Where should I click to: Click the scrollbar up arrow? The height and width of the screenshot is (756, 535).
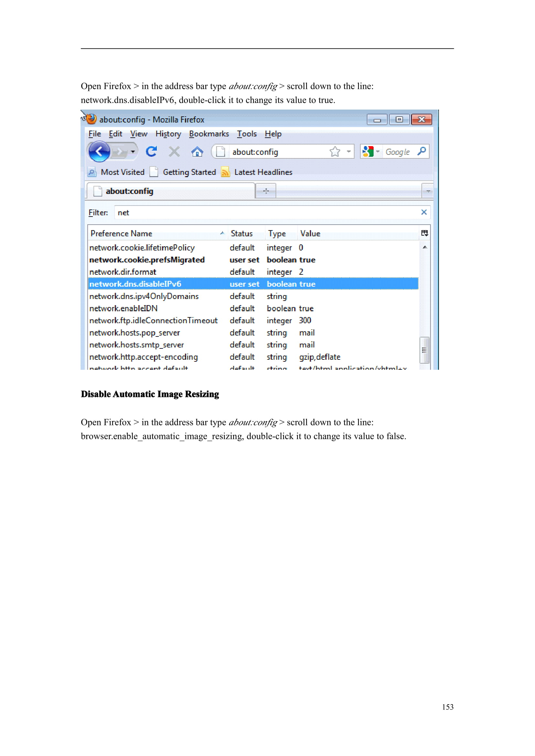pos(425,247)
